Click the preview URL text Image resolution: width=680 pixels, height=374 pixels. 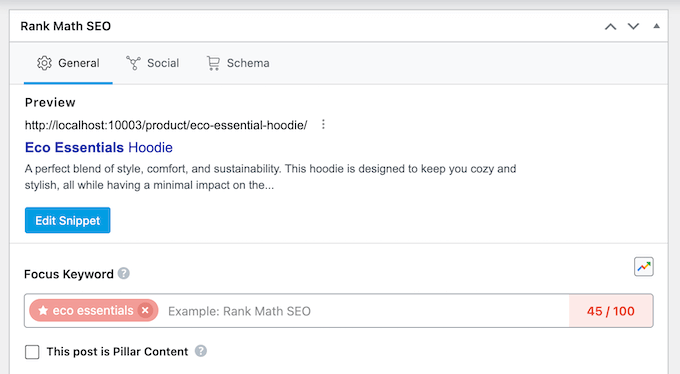[x=166, y=125]
